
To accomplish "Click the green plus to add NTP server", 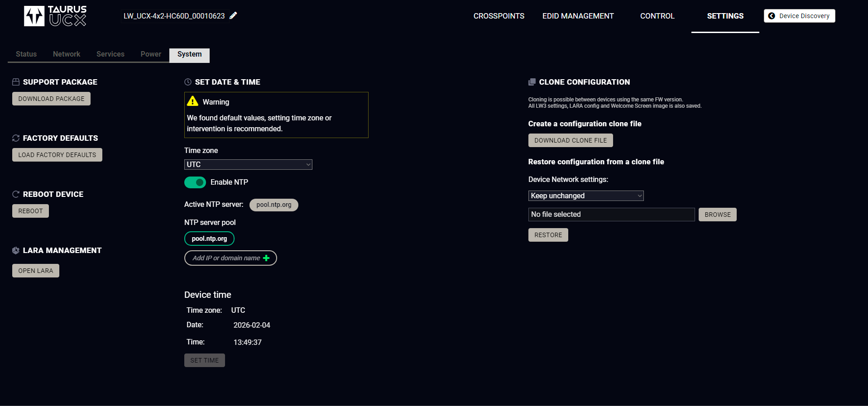I will (x=266, y=258).
